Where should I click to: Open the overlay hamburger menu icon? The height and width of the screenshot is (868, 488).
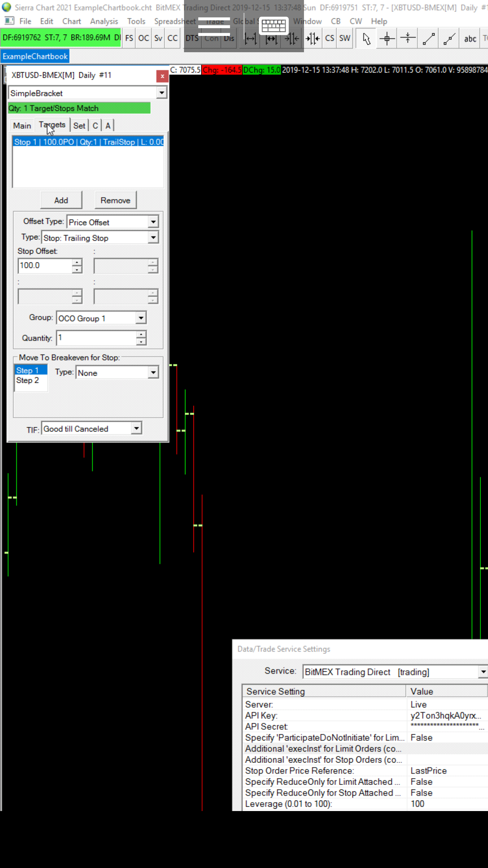pyautogui.click(x=214, y=26)
